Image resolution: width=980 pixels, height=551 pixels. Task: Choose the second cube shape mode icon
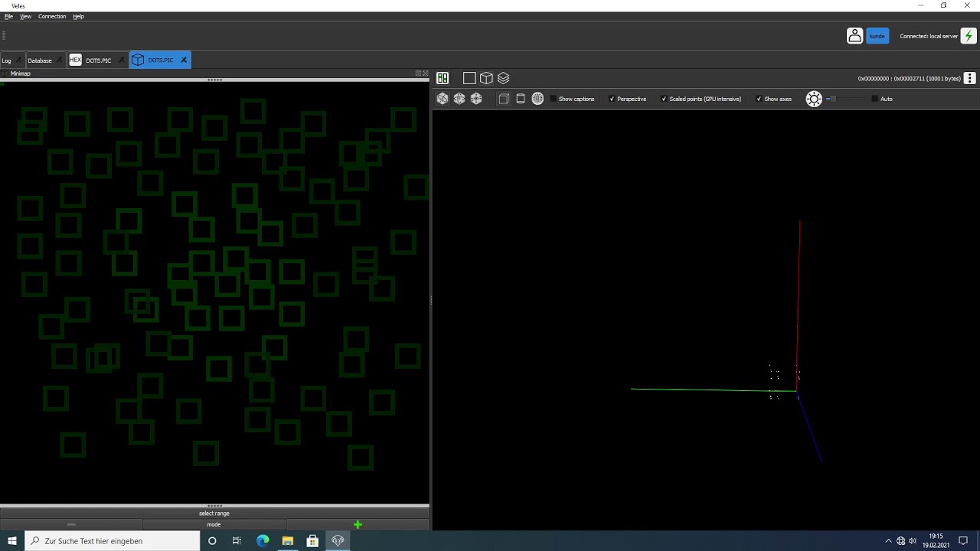click(459, 99)
